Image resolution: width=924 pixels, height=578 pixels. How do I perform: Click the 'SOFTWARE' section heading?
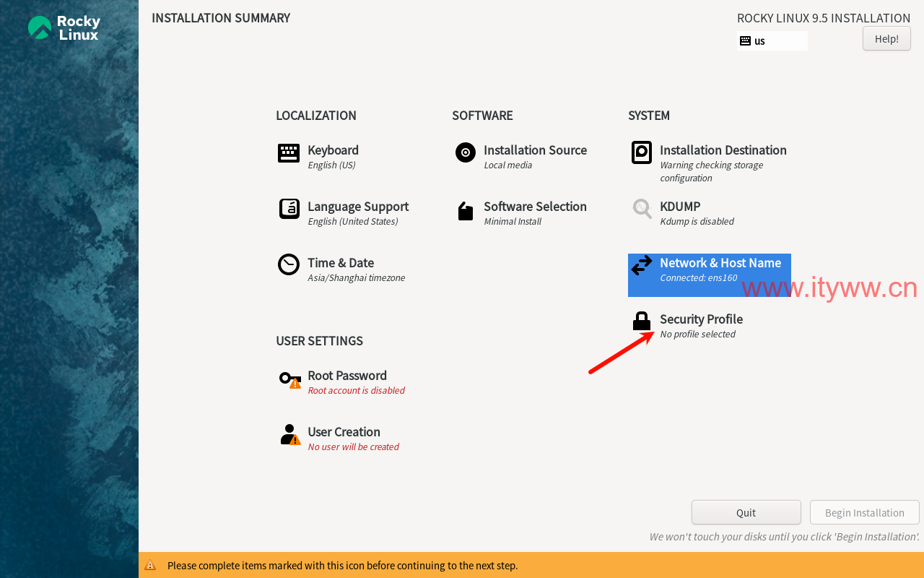[482, 116]
